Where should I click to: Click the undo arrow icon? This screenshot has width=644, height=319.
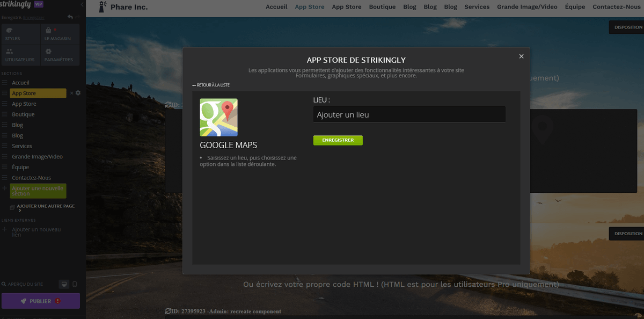pyautogui.click(x=70, y=17)
